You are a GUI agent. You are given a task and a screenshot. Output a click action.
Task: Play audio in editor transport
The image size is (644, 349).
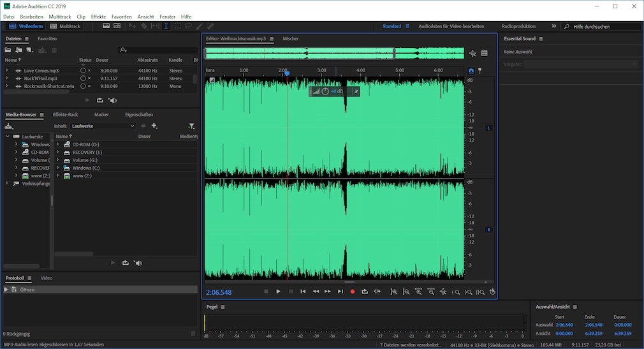coord(278,292)
